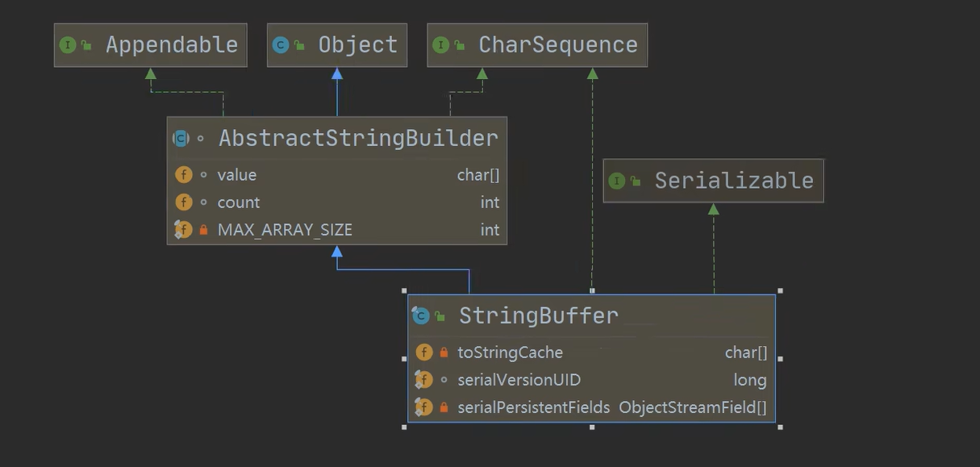This screenshot has width=980, height=467.
Task: Click the package-private dot icon of value
Action: coord(203,175)
